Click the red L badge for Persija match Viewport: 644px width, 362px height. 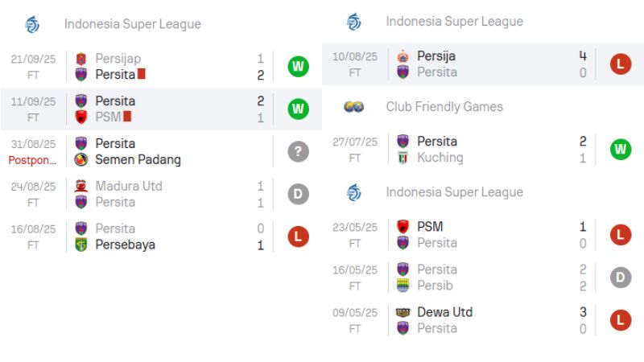[621, 64]
